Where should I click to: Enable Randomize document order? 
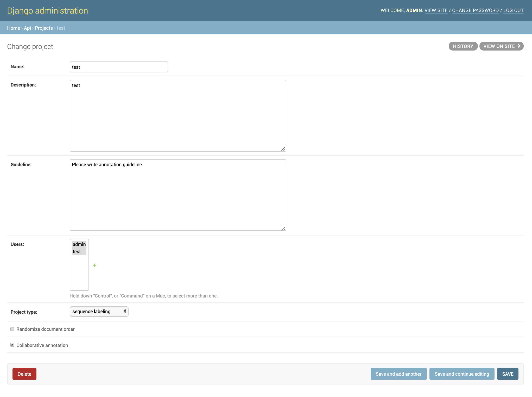(x=12, y=329)
